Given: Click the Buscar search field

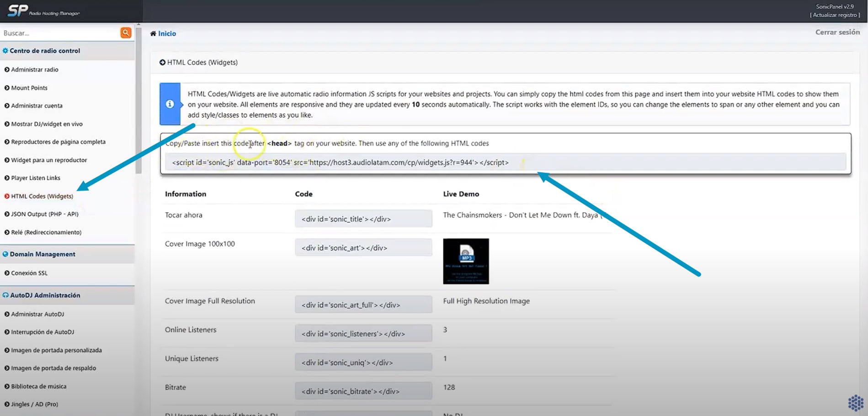Looking at the screenshot, I should click(60, 33).
